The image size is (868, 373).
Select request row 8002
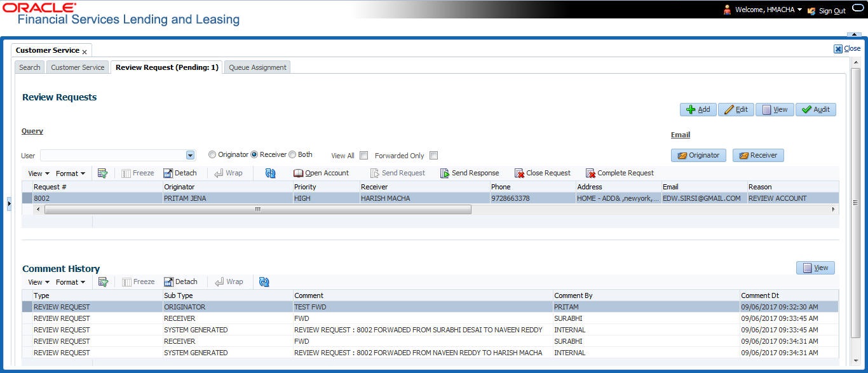tap(430, 198)
